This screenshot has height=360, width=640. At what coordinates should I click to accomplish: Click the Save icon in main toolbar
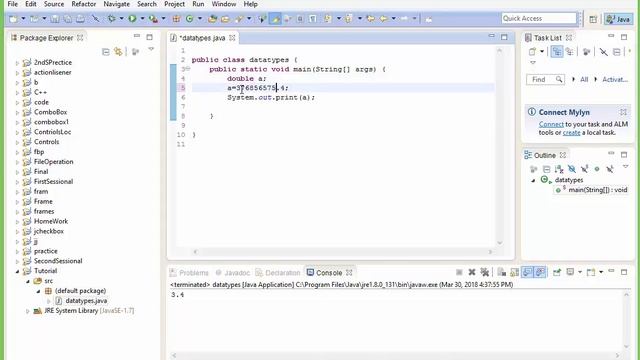pyautogui.click(x=55, y=19)
